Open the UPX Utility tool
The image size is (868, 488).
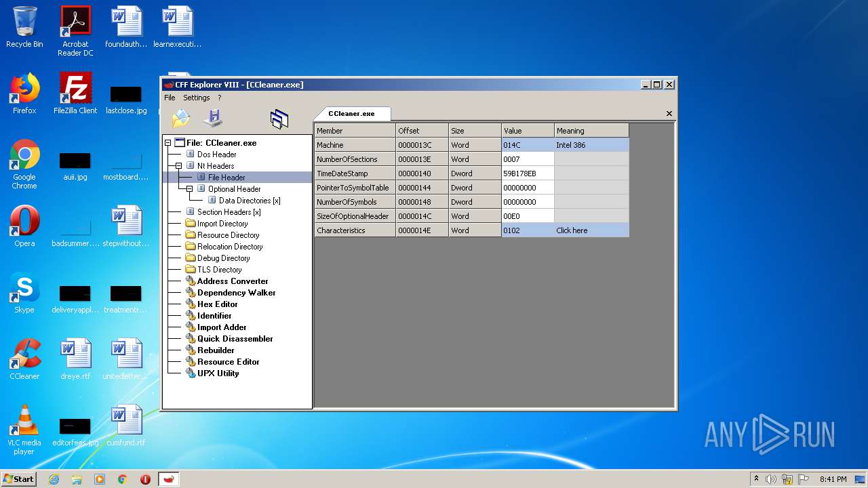coord(218,373)
